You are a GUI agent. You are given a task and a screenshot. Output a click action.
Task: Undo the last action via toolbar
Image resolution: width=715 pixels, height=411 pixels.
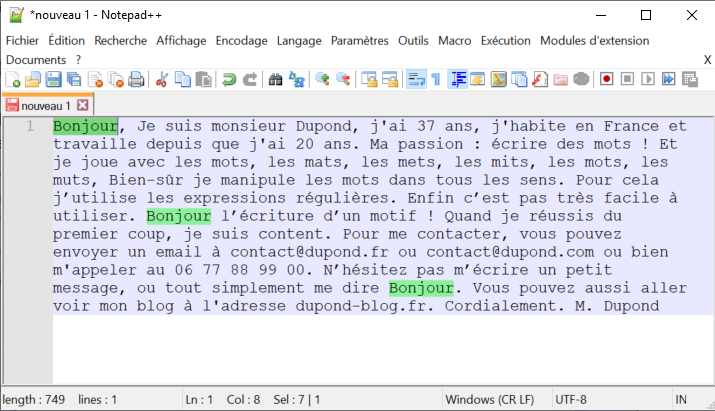(229, 80)
